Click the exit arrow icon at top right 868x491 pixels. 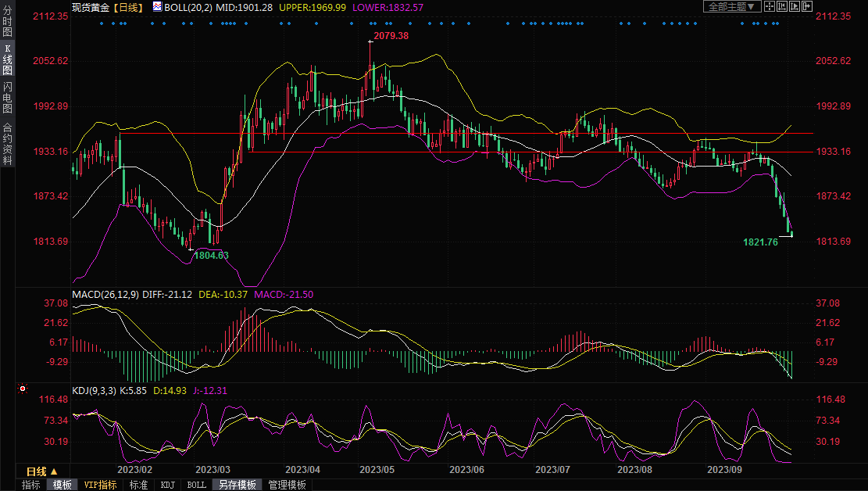[808, 6]
